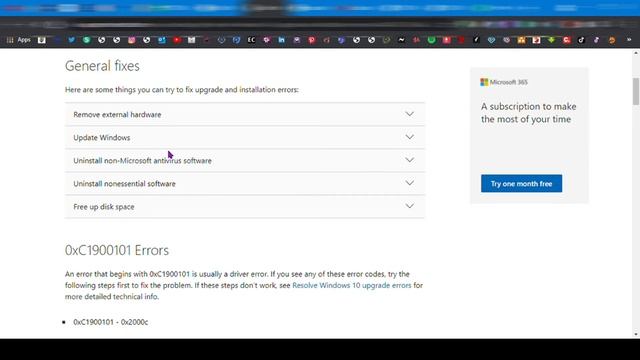
Task: Expand Update Windows section
Action: click(244, 138)
